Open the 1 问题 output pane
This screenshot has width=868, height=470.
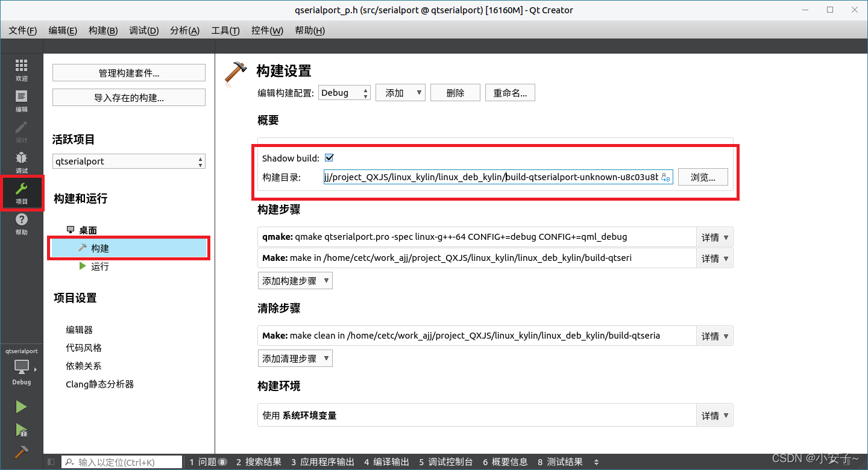click(208, 462)
